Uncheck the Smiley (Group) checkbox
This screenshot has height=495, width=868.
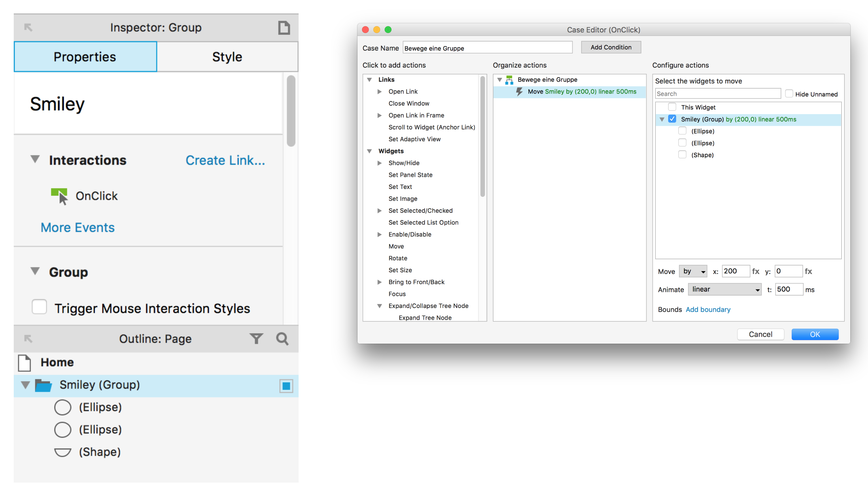click(672, 119)
